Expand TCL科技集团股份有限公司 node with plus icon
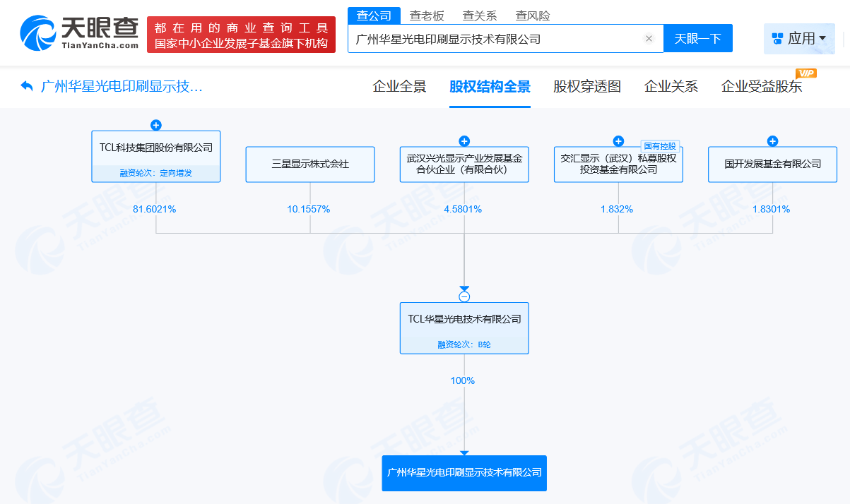 (x=156, y=125)
